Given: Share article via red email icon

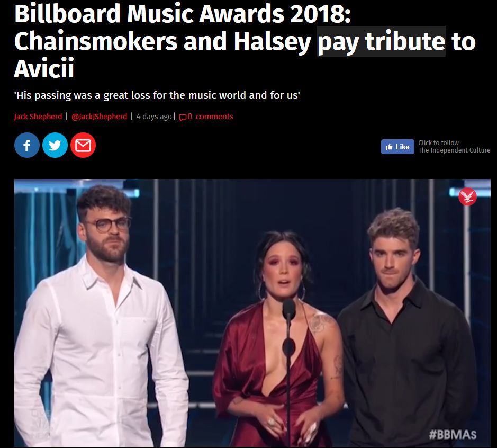Looking at the screenshot, I should click(x=83, y=145).
